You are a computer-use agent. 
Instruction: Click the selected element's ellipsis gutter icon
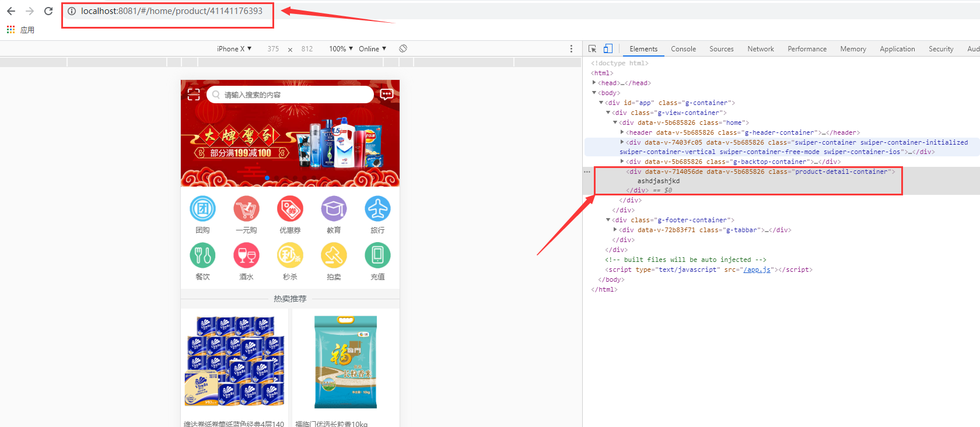click(587, 171)
